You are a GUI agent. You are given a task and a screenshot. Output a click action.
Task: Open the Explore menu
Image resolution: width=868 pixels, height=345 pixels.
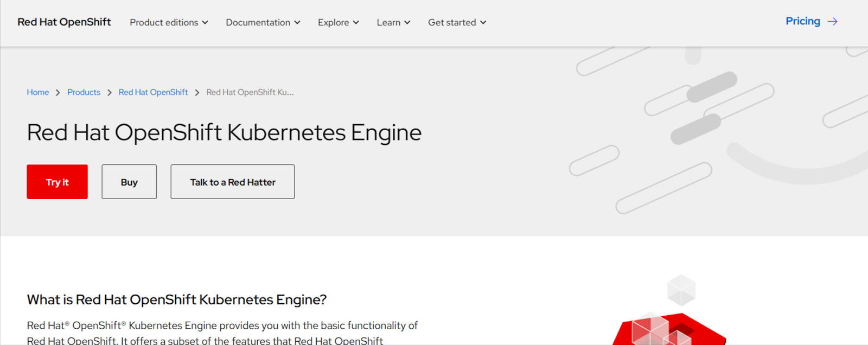coord(339,22)
